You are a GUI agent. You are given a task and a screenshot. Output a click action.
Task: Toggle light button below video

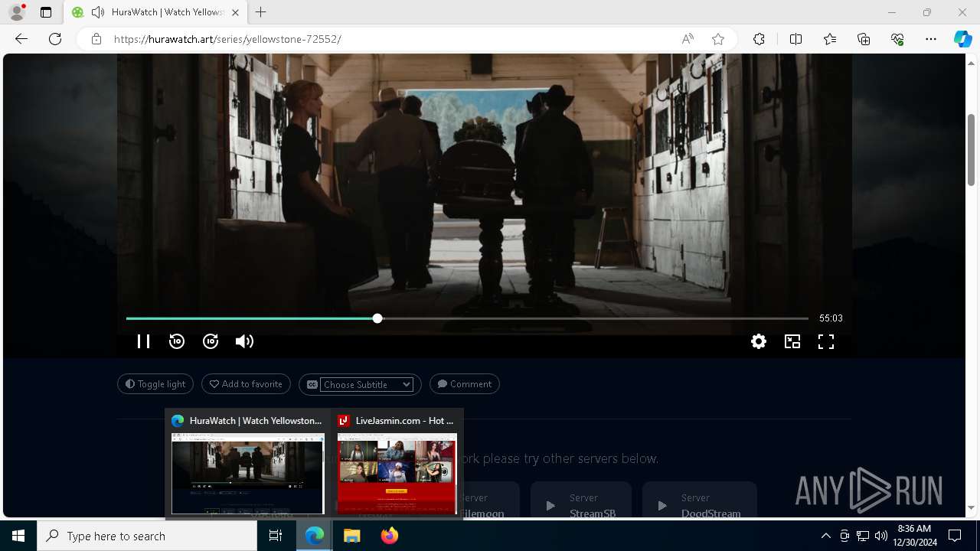click(155, 384)
